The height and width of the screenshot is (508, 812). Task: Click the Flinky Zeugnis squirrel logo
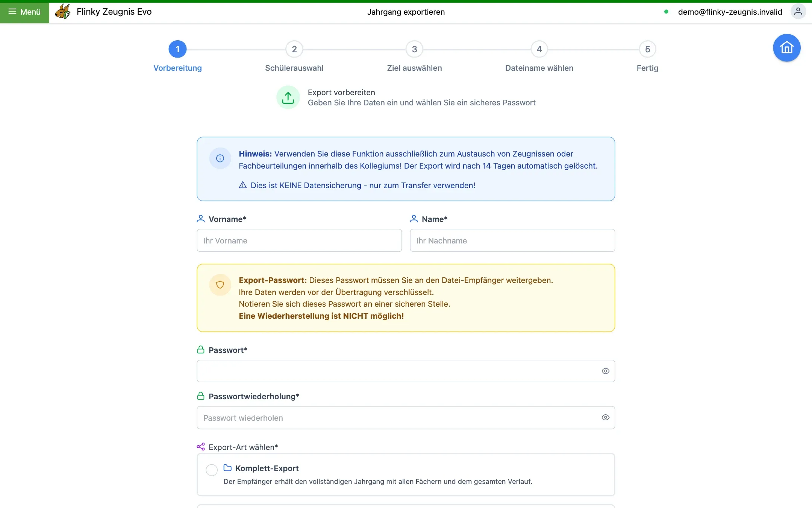click(62, 12)
